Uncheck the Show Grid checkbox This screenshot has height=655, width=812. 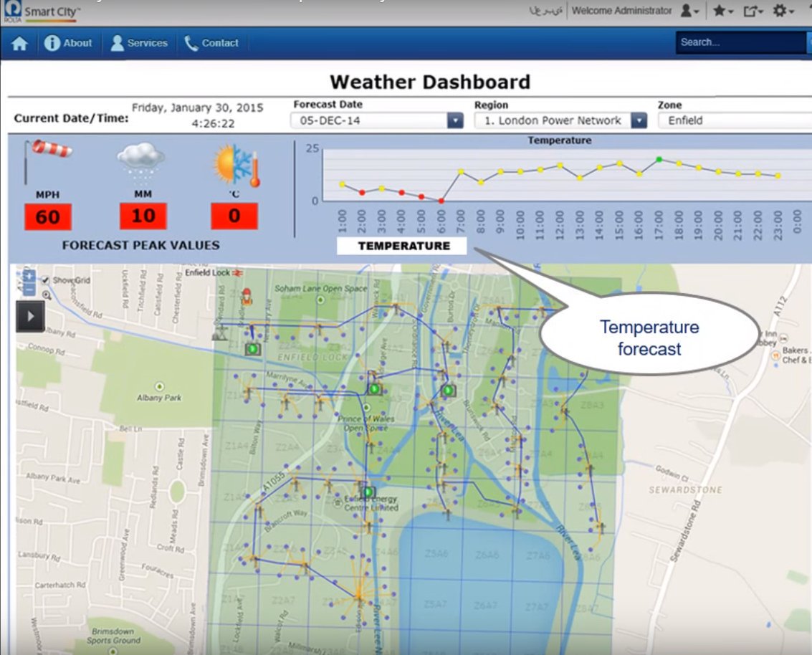45,280
